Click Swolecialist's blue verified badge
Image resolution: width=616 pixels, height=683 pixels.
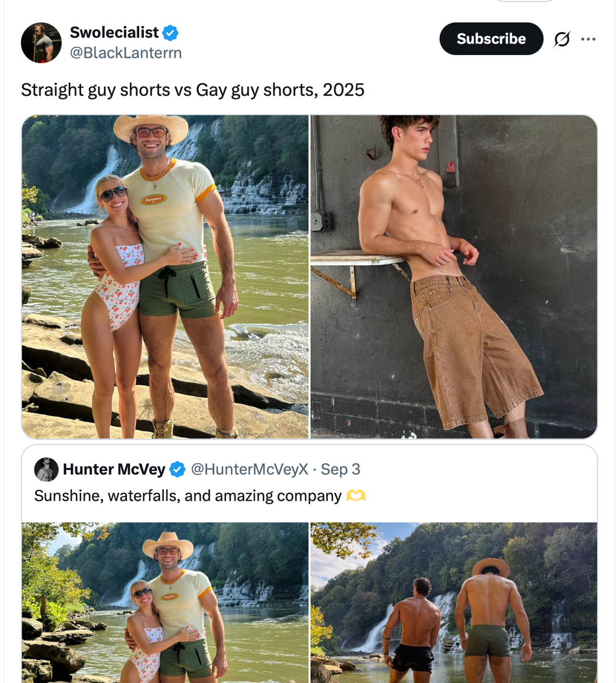(170, 33)
